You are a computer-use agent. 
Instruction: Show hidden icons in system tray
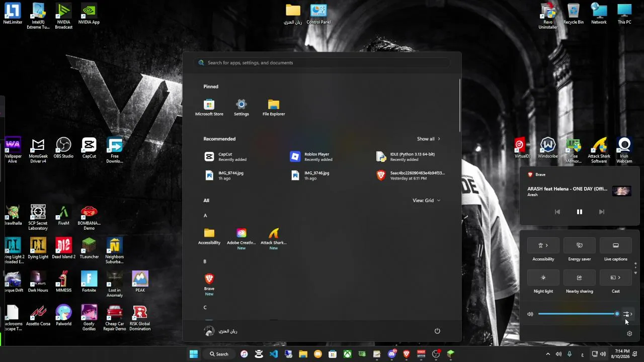(x=548, y=354)
